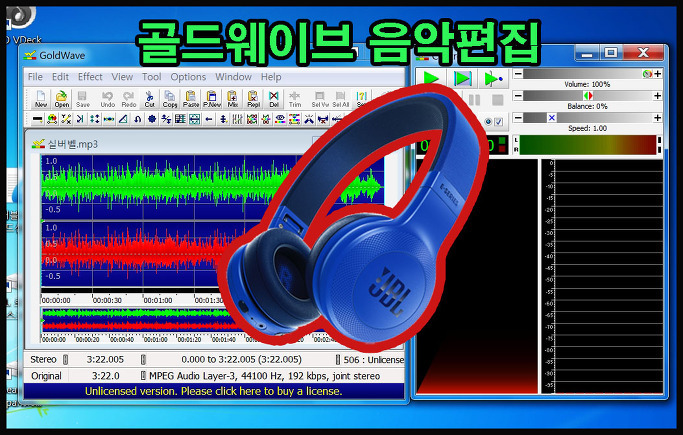Click the black bar censor effect icon
Viewport: 683px width, 435px height.
point(37,118)
